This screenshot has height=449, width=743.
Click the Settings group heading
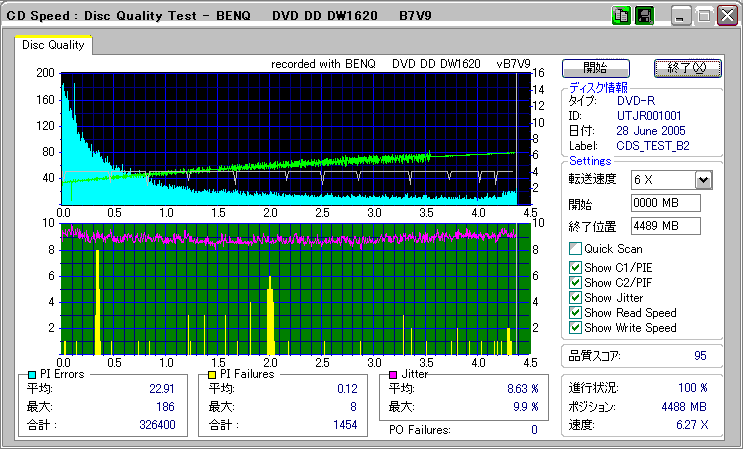coord(590,161)
